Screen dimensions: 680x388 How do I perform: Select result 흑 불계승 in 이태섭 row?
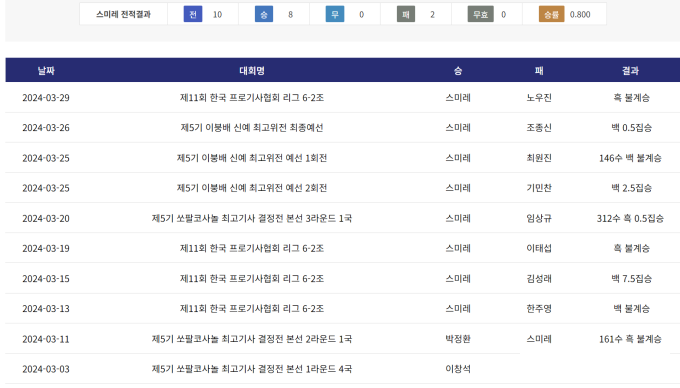pyautogui.click(x=631, y=248)
